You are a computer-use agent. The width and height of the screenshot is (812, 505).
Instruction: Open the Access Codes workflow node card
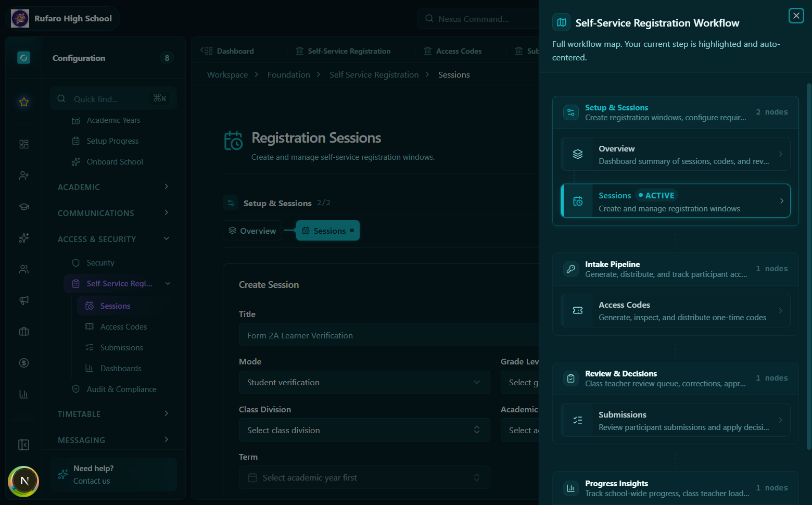point(676,310)
